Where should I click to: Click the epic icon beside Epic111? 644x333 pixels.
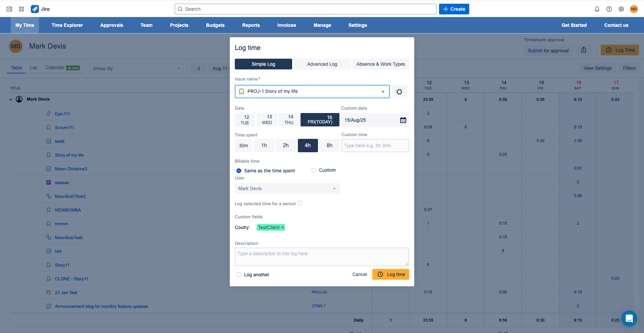coord(49,114)
